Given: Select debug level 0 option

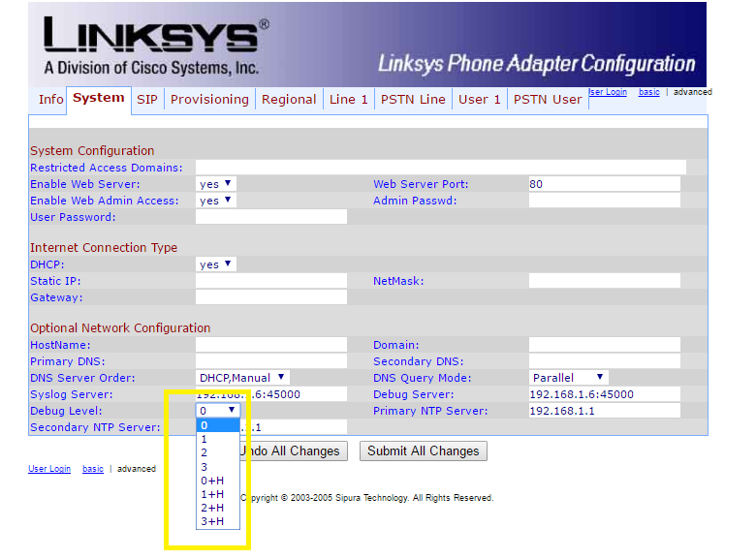Looking at the screenshot, I should 218,425.
